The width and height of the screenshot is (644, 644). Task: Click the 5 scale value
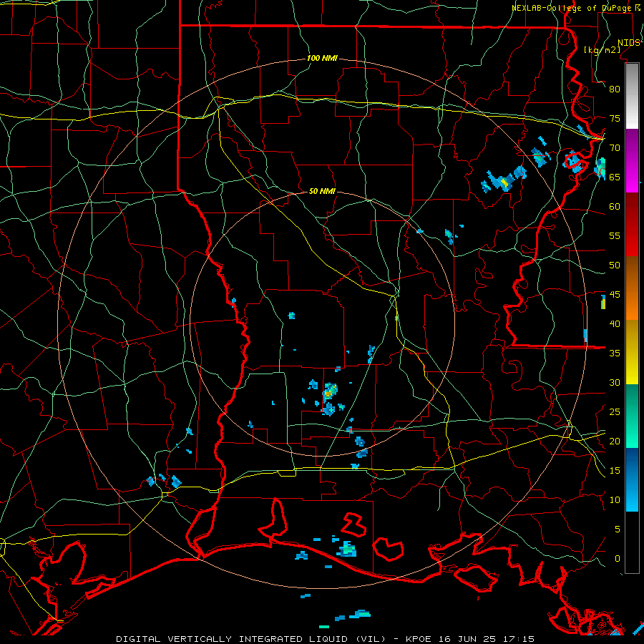point(618,530)
